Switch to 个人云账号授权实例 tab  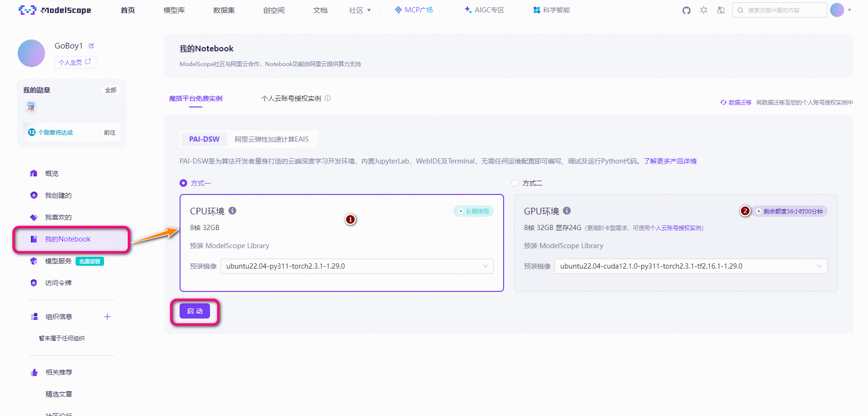291,98
